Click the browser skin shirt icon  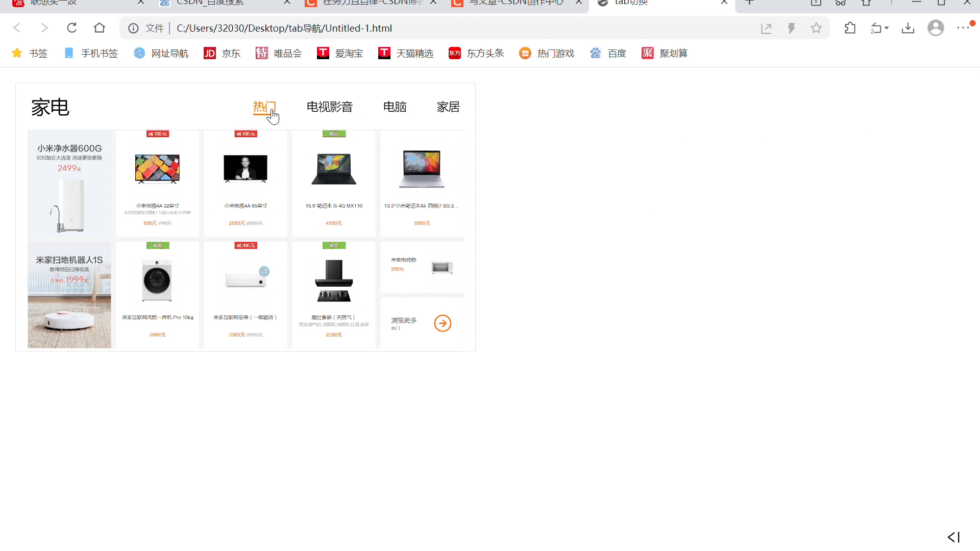coord(866,3)
